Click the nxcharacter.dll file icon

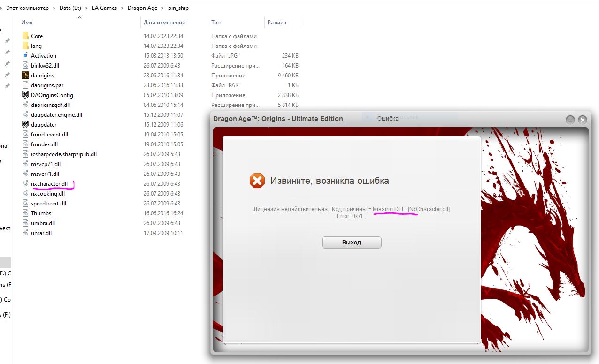(x=25, y=184)
